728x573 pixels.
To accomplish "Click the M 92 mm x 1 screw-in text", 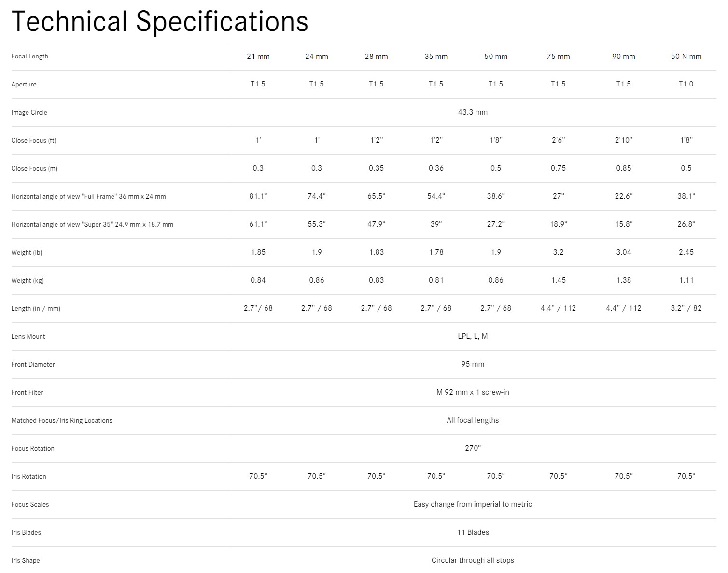I will pos(473,392).
